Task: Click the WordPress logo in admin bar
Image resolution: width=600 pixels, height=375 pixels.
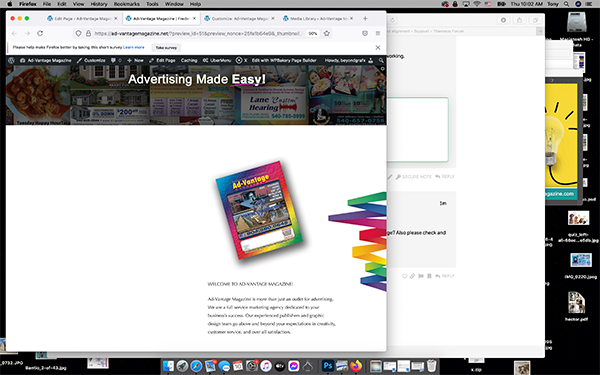Action: pyautogui.click(x=11, y=60)
